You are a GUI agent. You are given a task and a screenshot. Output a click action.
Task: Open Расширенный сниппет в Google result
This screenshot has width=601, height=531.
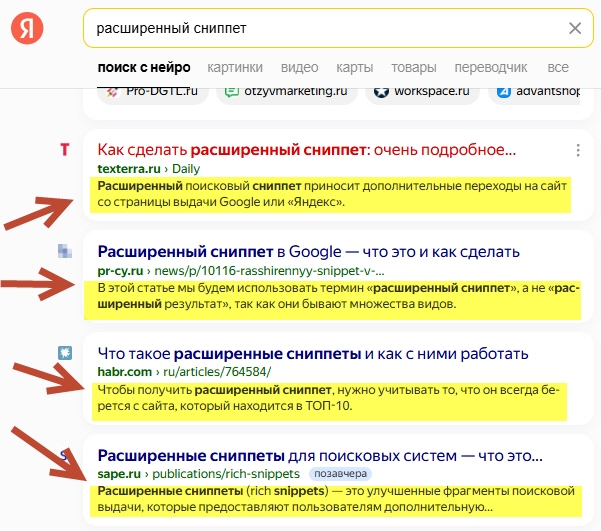click(x=309, y=252)
